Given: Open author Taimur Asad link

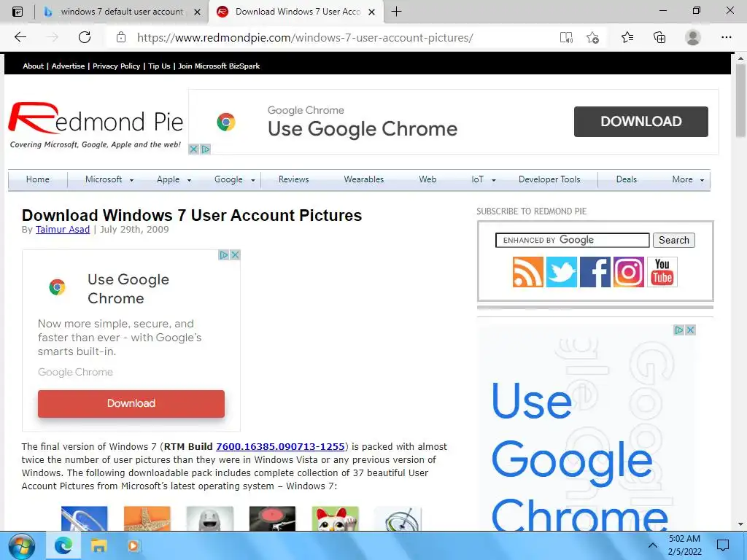Looking at the screenshot, I should pos(63,230).
